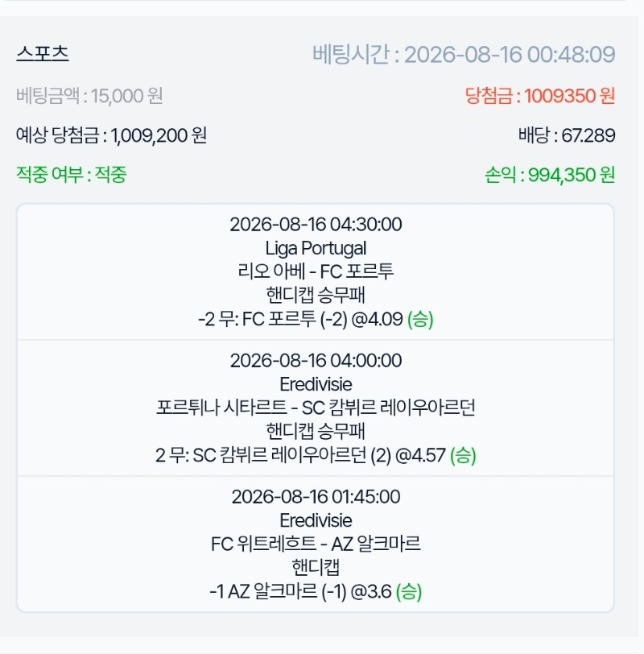Open the Liga Portugal league label
The image size is (644, 654).
316,248
